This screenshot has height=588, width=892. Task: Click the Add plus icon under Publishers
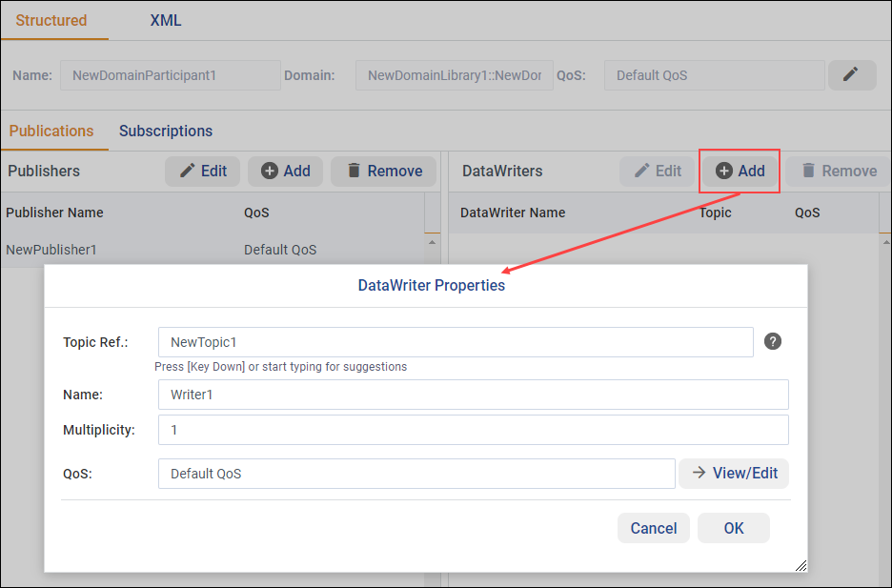273,171
